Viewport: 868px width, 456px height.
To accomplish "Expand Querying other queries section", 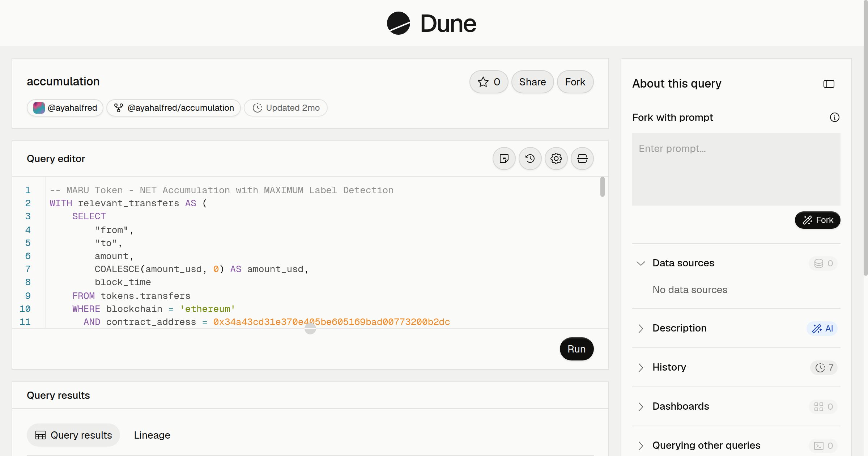I will (x=641, y=446).
